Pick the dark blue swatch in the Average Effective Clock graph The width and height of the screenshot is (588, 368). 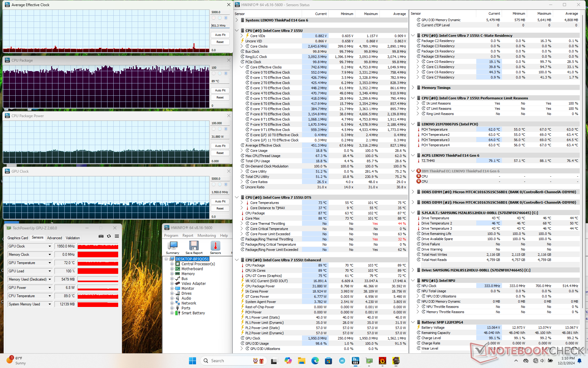[x=226, y=18]
